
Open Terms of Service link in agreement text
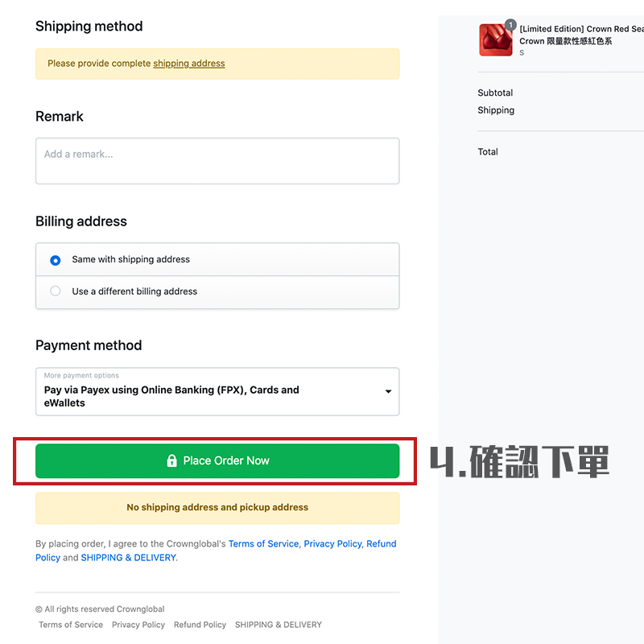pos(263,544)
